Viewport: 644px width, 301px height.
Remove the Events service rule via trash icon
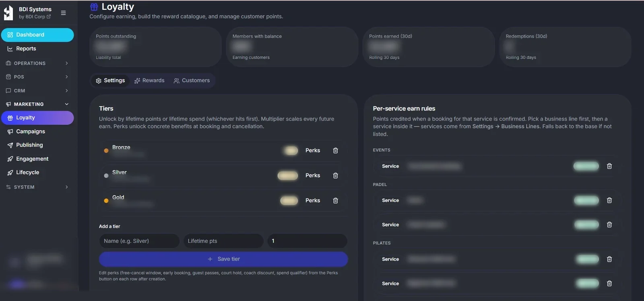(x=609, y=166)
